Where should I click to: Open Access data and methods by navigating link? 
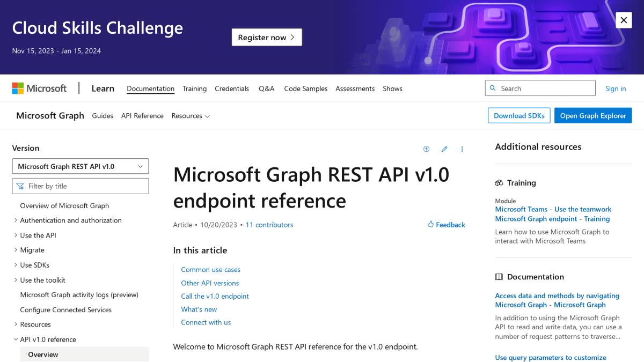pyautogui.click(x=557, y=300)
